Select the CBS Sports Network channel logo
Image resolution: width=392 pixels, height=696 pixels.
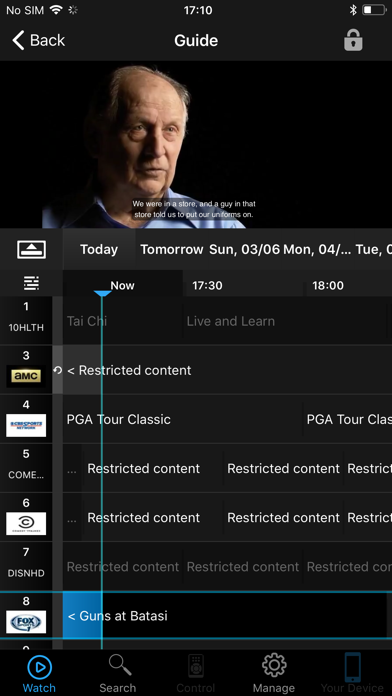coord(26,425)
